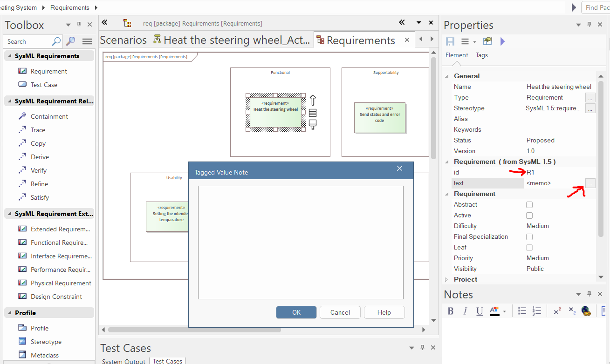
Task: Apply bold formatting in Notes
Action: pos(451,311)
